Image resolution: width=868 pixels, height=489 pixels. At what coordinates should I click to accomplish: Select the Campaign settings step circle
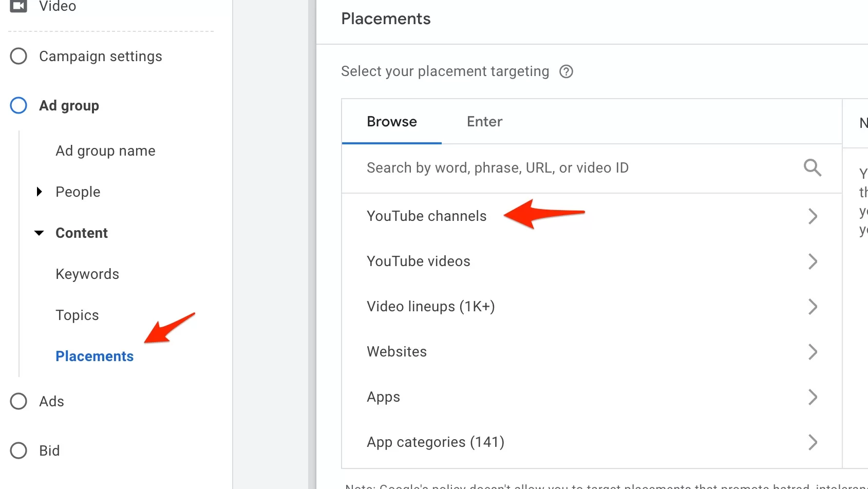pyautogui.click(x=18, y=56)
